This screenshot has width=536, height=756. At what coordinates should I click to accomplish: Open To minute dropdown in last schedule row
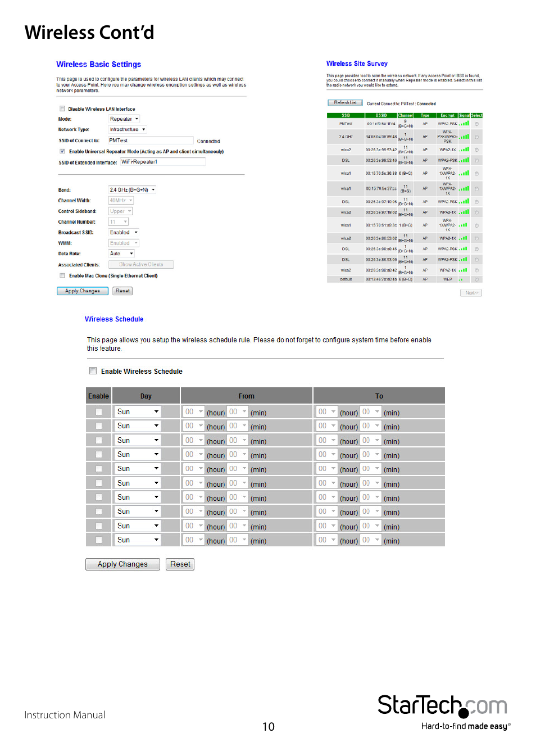371,540
